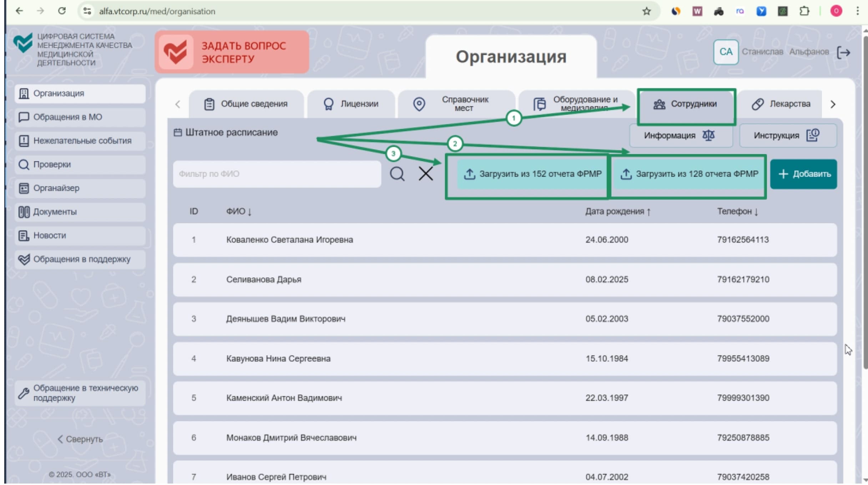Log out with the exit arrow icon
This screenshot has height=485, width=868.
[x=844, y=52]
